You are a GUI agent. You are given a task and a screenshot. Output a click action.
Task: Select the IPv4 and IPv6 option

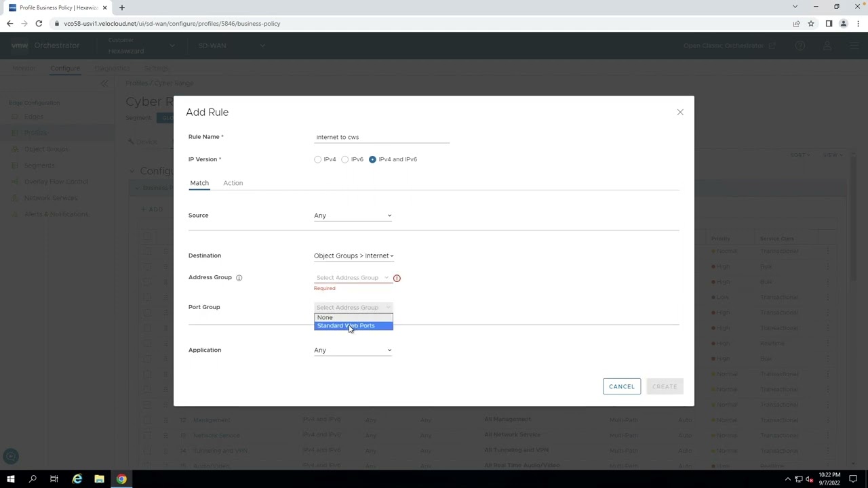pyautogui.click(x=372, y=159)
